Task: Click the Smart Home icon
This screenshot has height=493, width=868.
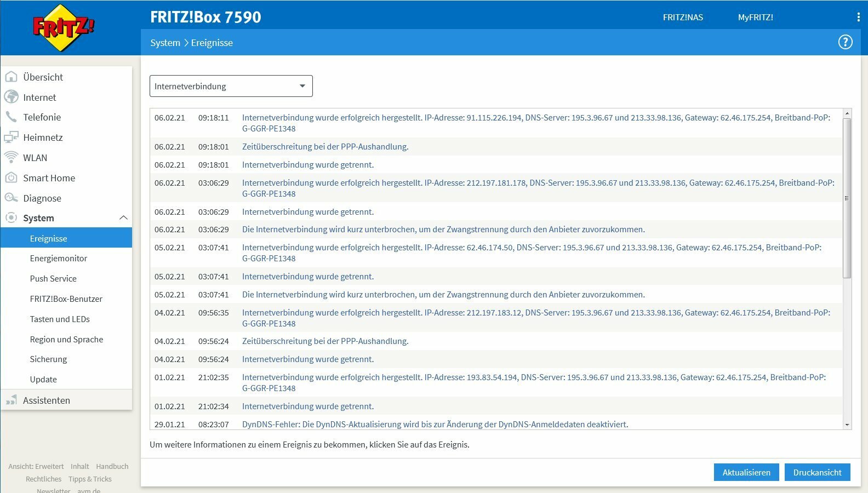Action: [x=11, y=177]
